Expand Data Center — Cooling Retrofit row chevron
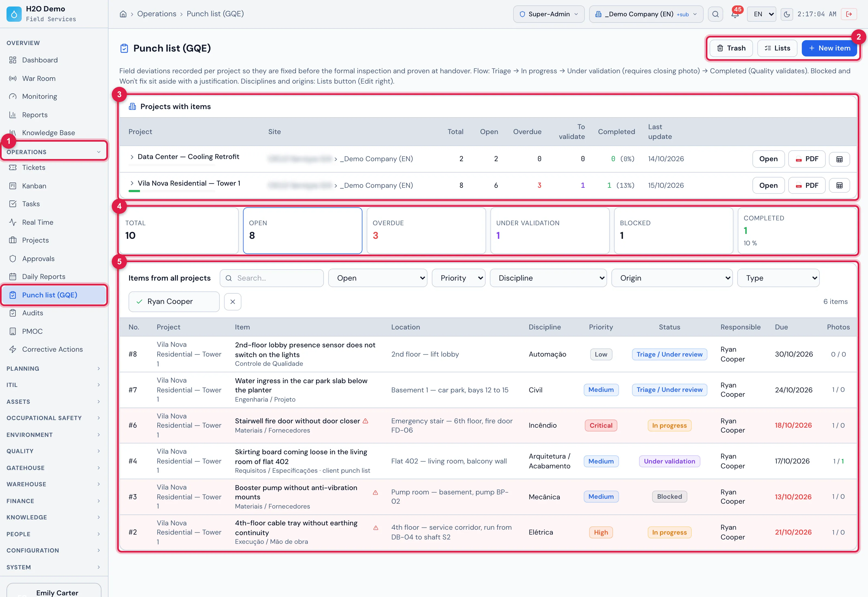This screenshot has height=597, width=868. coord(132,157)
